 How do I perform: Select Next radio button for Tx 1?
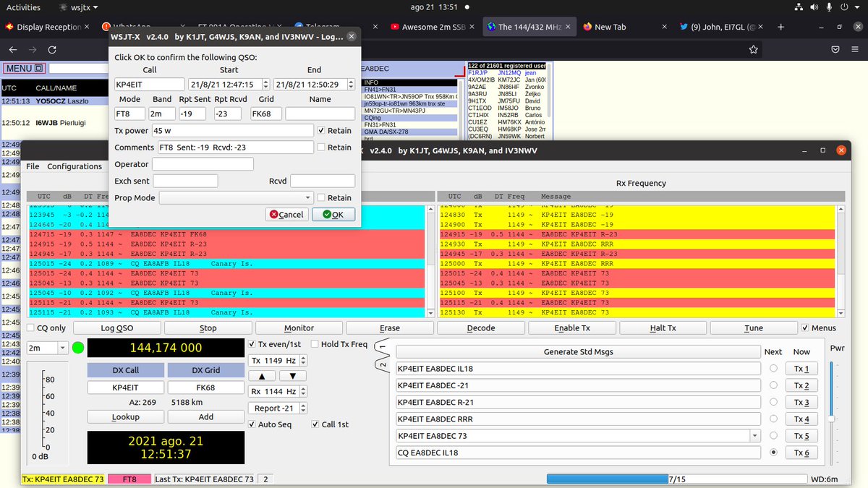774,369
